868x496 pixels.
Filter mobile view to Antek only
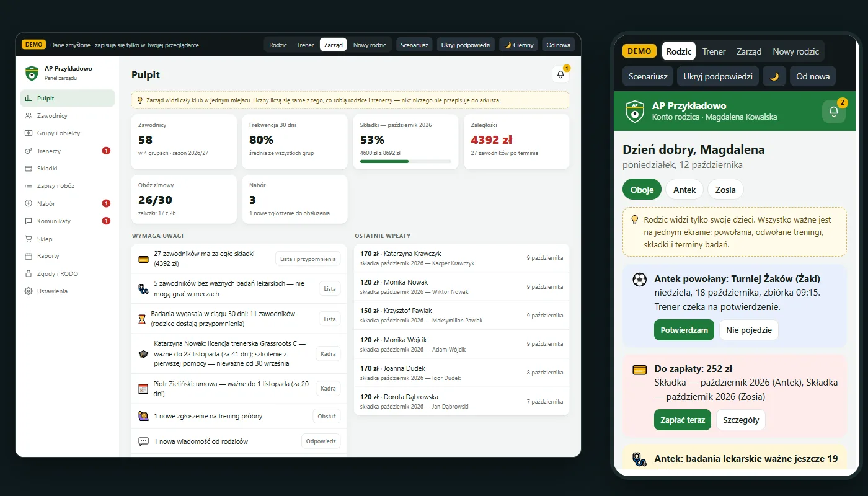click(x=684, y=190)
